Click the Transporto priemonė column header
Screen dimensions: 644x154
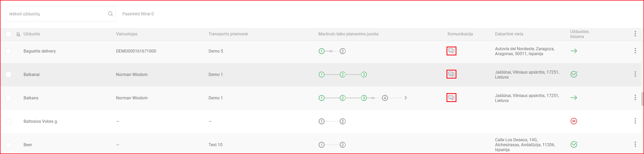[228, 34]
